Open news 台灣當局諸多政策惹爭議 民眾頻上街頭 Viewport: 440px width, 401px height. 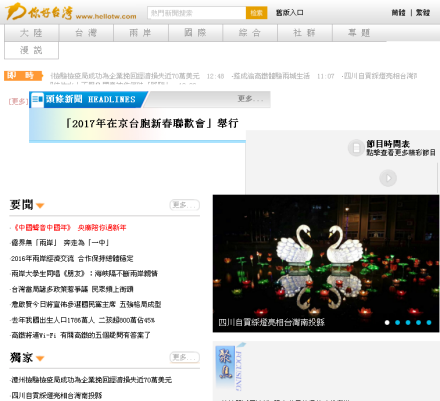click(72, 289)
